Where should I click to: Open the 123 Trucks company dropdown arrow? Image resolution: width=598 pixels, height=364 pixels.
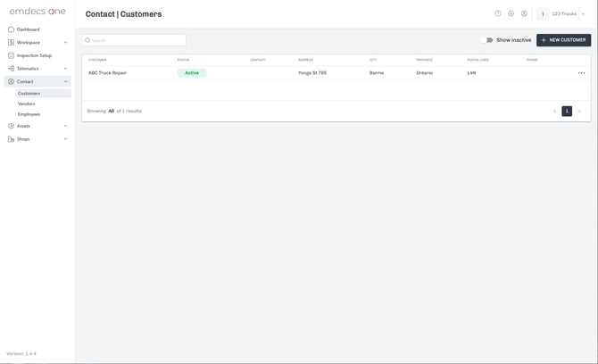[583, 14]
